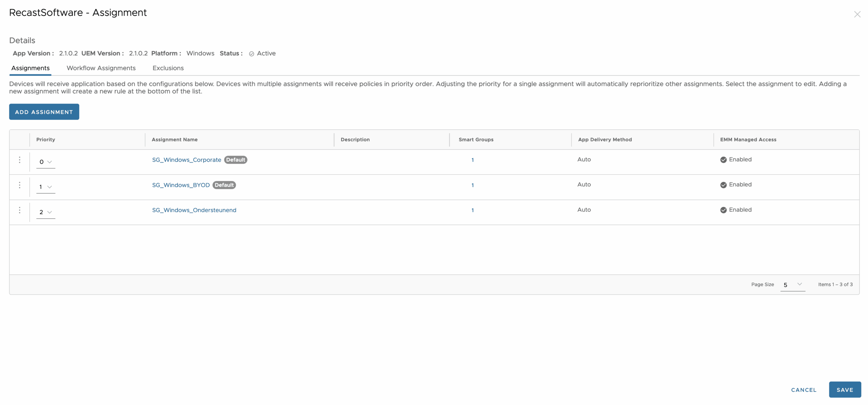The image size is (868, 405).
Task: Switch to Workflow Assignments tab
Action: [101, 68]
